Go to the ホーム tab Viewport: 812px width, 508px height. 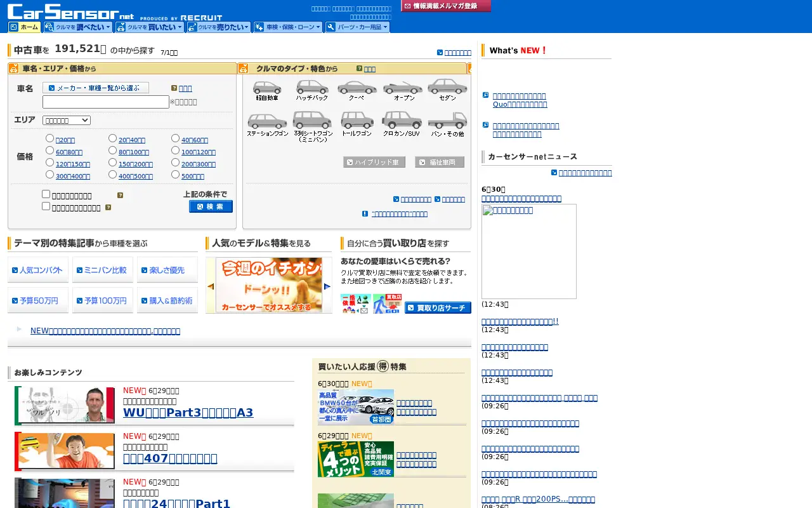point(24,27)
